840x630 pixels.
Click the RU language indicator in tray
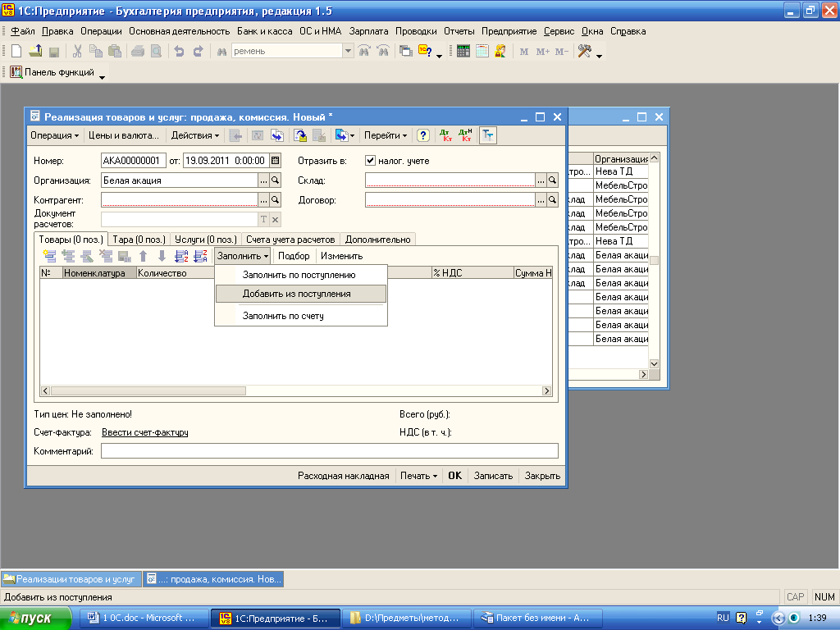723,618
